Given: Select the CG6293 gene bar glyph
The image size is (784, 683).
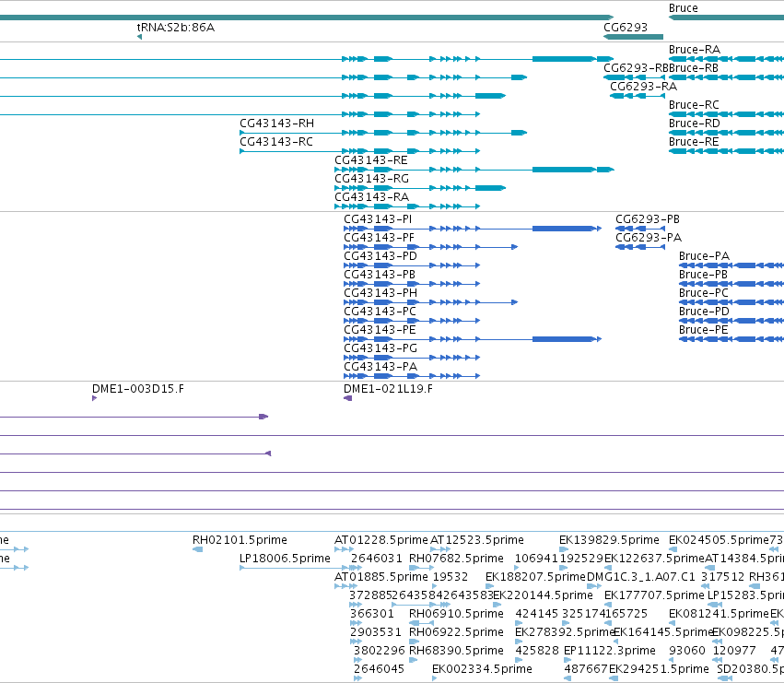Looking at the screenshot, I should tap(633, 37).
